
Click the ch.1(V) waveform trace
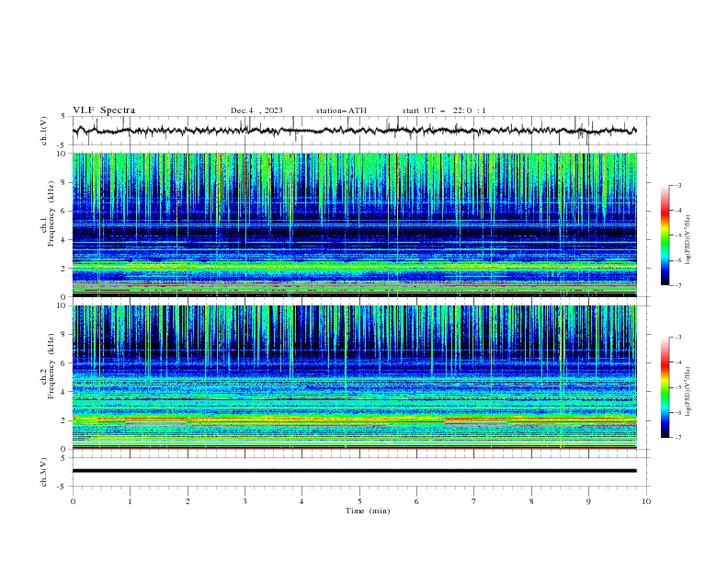click(x=354, y=131)
